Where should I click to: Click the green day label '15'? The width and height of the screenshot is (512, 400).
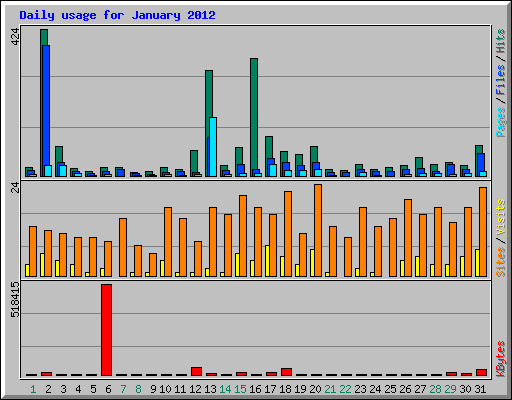coord(240,389)
